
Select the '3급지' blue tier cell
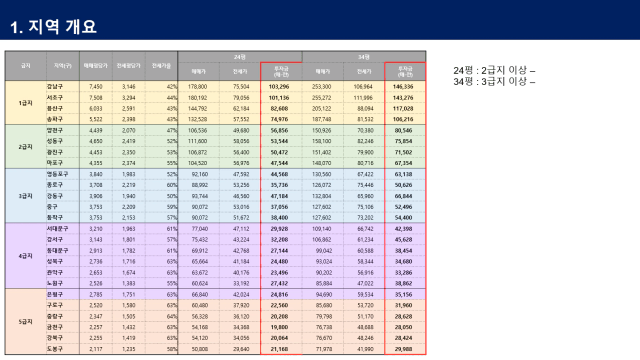(x=26, y=196)
